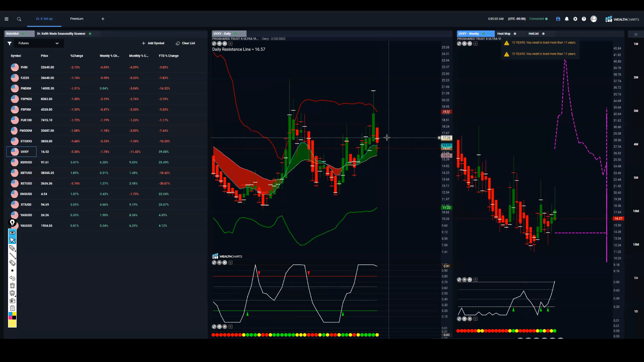The height and width of the screenshot is (362, 644).
Task: Sort watchlist by YTD % Change header
Action: [x=168, y=56]
